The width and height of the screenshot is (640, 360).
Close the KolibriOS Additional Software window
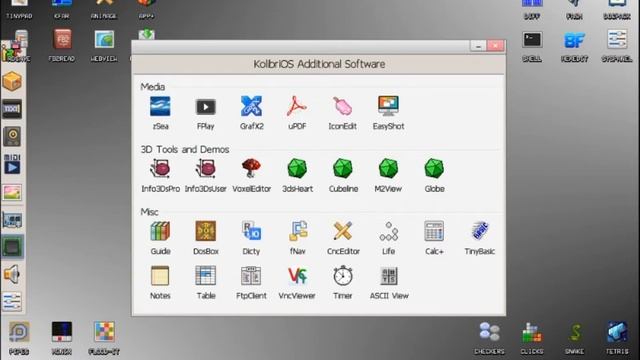click(x=496, y=46)
